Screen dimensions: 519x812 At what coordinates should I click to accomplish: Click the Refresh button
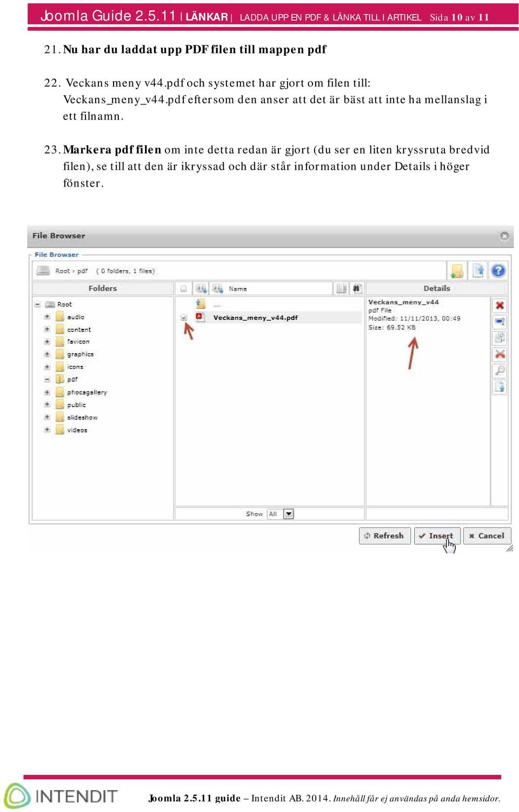384,536
